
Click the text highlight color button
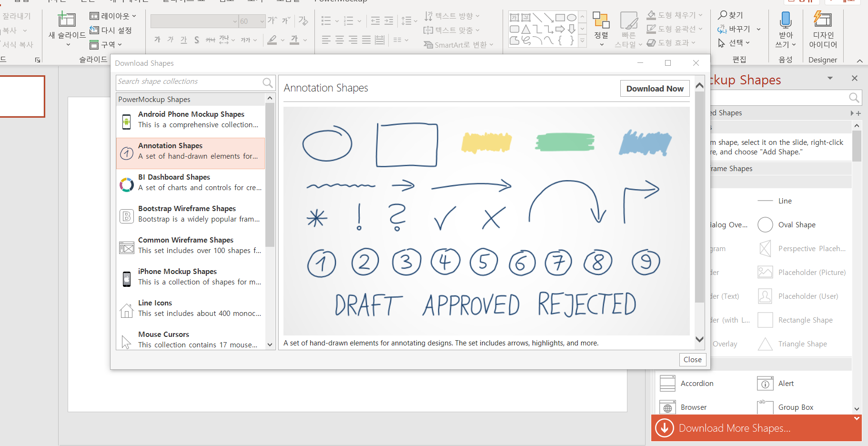272,40
